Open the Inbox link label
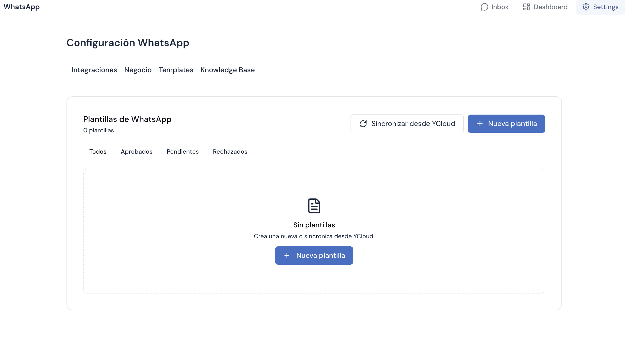 coord(500,7)
